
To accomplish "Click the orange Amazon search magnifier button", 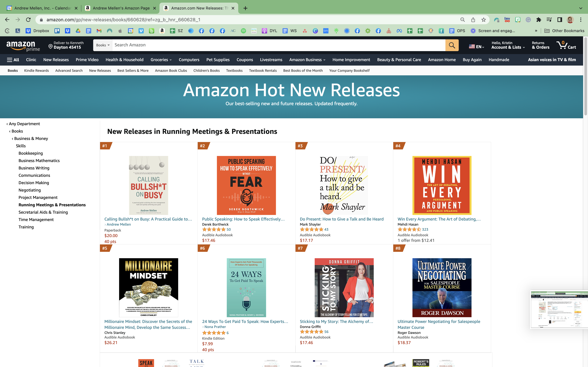I will tap(452, 45).
